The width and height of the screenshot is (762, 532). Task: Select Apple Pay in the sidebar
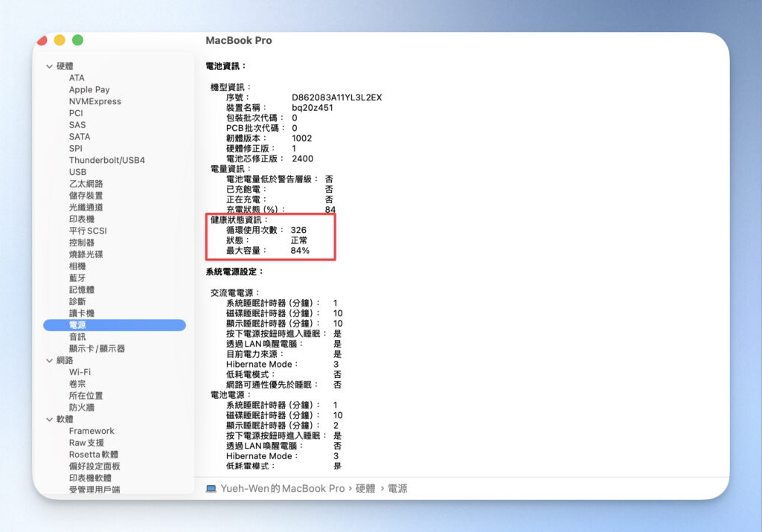(89, 89)
